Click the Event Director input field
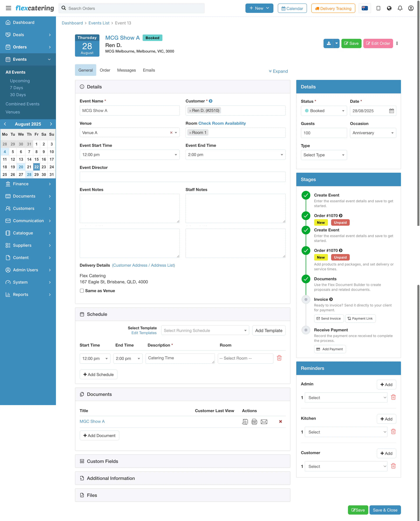This screenshot has width=420, height=521. pyautogui.click(x=183, y=177)
